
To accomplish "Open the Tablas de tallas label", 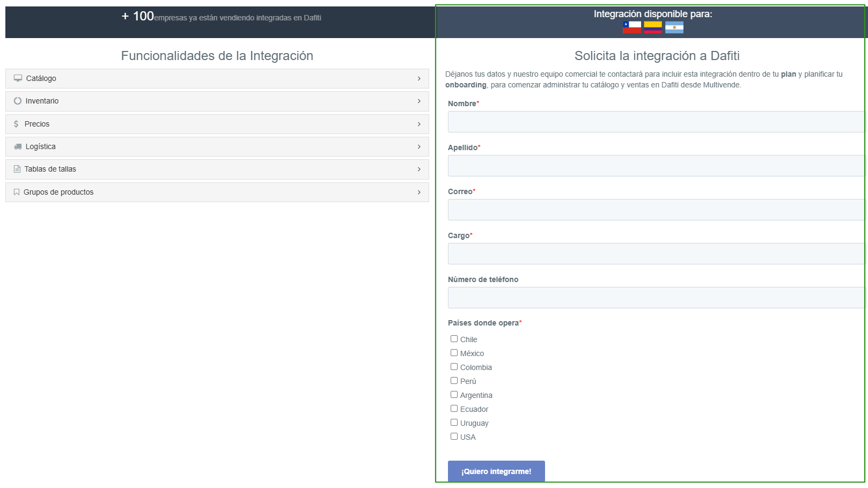I will pos(50,169).
